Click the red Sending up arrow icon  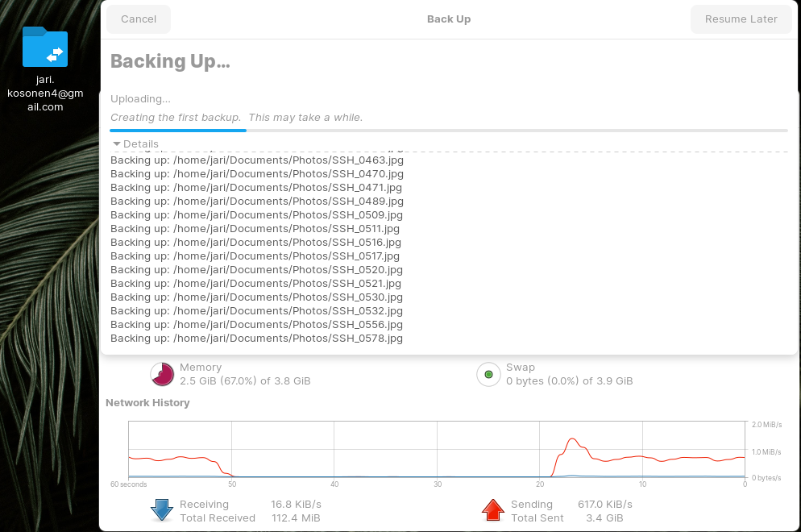click(x=492, y=510)
